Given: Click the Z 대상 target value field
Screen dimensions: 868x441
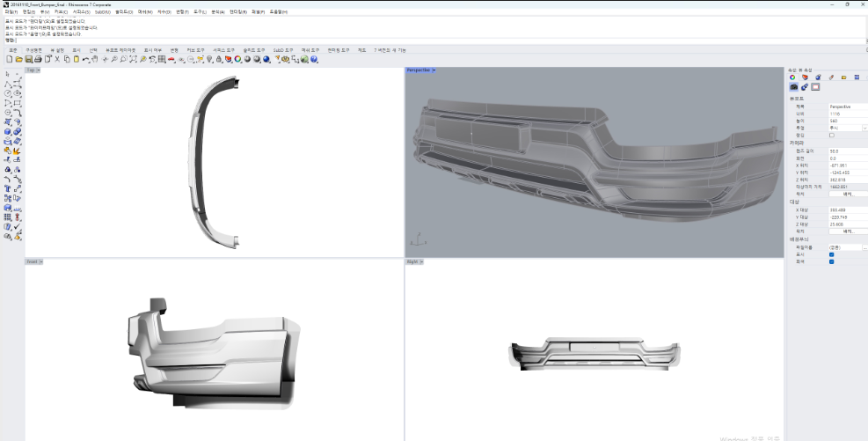Looking at the screenshot, I should 848,224.
